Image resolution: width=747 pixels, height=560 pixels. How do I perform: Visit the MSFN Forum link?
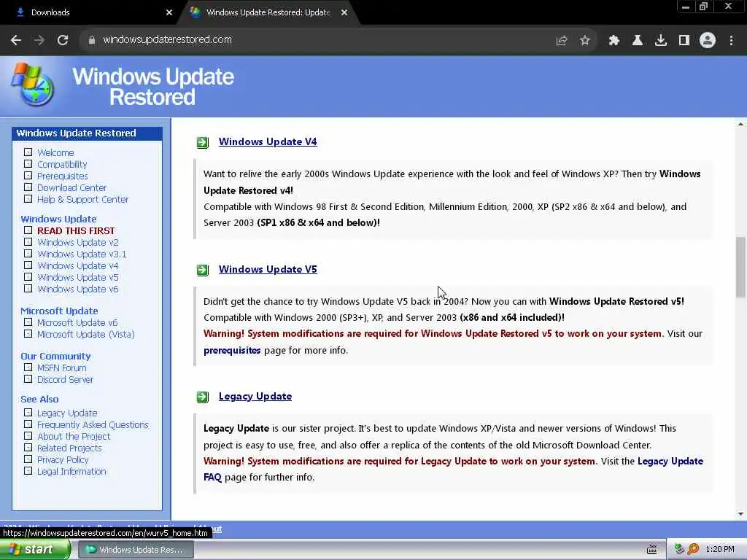tap(62, 368)
